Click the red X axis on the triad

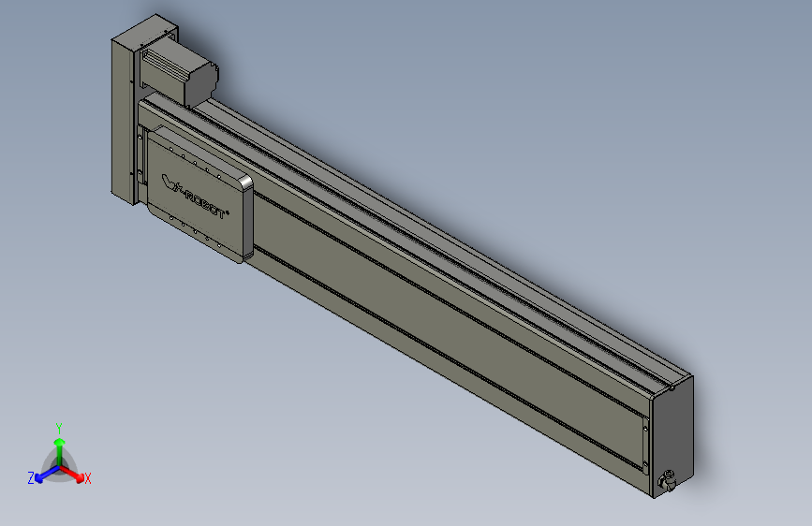point(74,474)
